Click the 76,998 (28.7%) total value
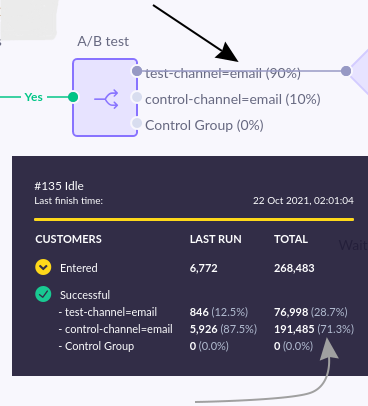The width and height of the screenshot is (368, 406). point(311,312)
